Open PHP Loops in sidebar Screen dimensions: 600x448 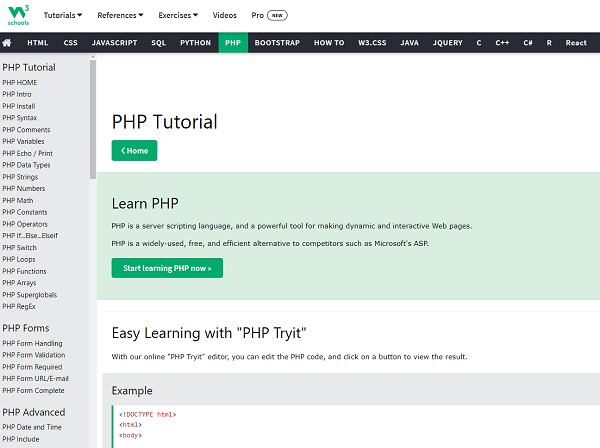tap(19, 259)
